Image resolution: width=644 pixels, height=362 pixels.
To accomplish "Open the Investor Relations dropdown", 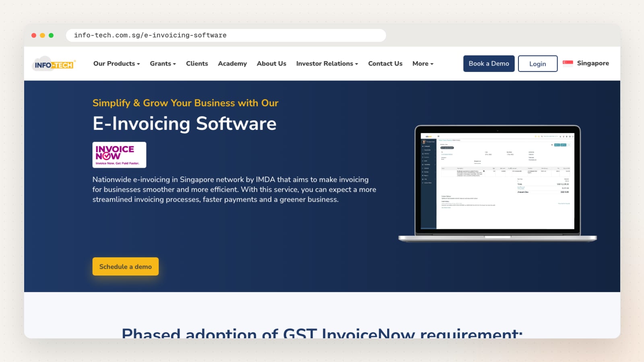I will [x=327, y=64].
